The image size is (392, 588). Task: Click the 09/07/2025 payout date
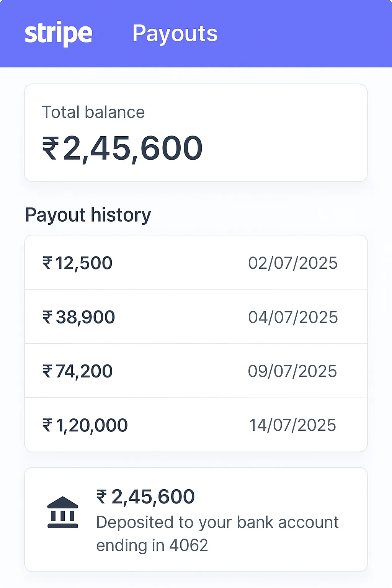click(x=292, y=371)
